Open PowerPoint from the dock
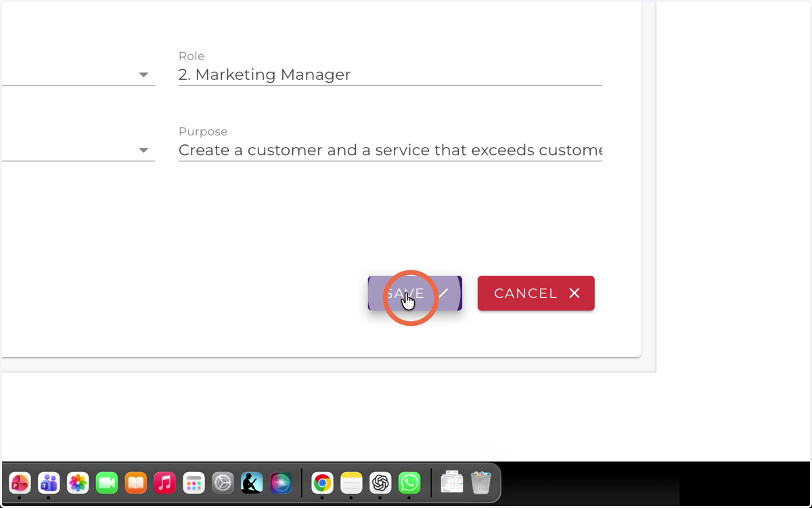Viewport: 812px width, 508px height. coord(20,483)
